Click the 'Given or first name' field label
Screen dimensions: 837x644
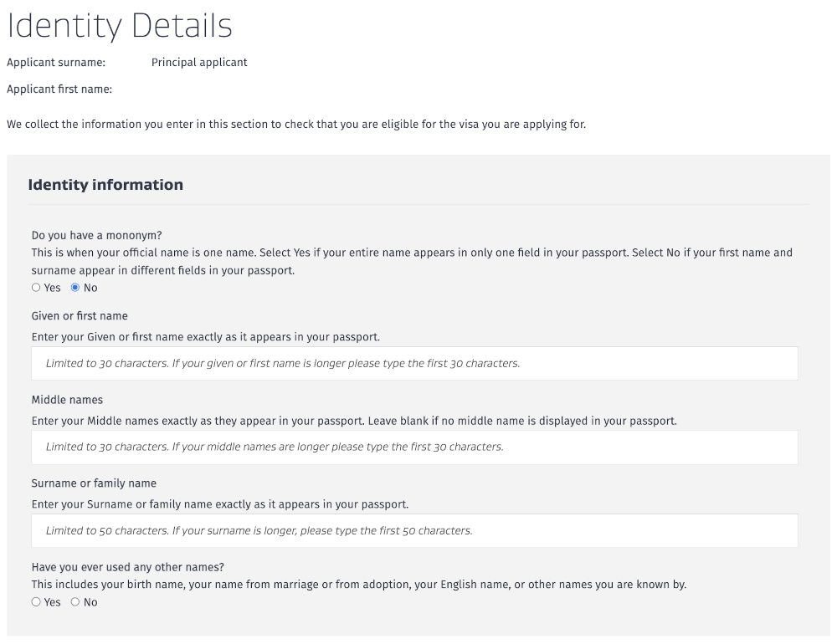(80, 316)
